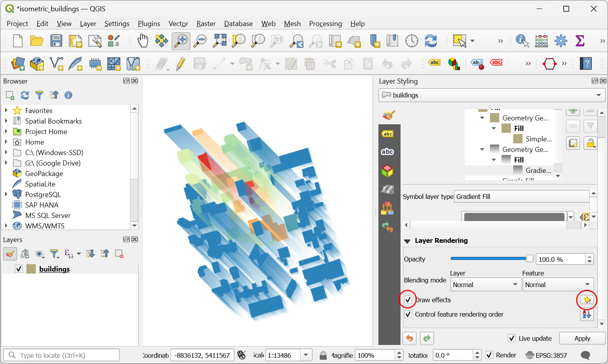Click the Apply button
608x364 pixels.
pyautogui.click(x=582, y=338)
